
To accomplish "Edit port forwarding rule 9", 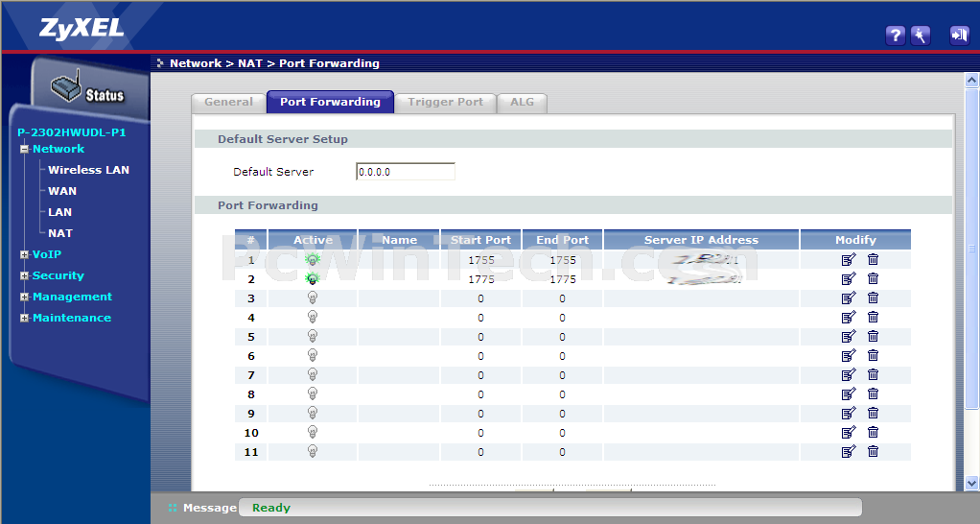I will [848, 414].
